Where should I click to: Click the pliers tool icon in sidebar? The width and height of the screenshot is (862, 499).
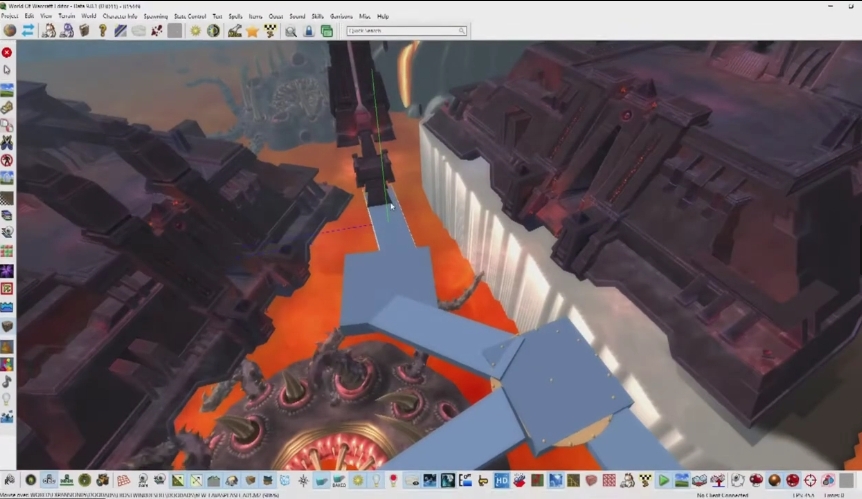(7, 143)
